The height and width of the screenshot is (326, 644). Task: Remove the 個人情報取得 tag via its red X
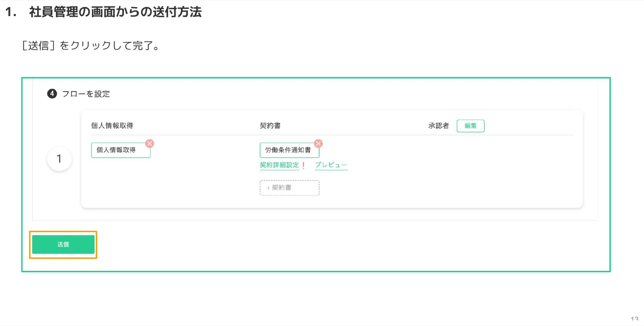[x=150, y=143]
